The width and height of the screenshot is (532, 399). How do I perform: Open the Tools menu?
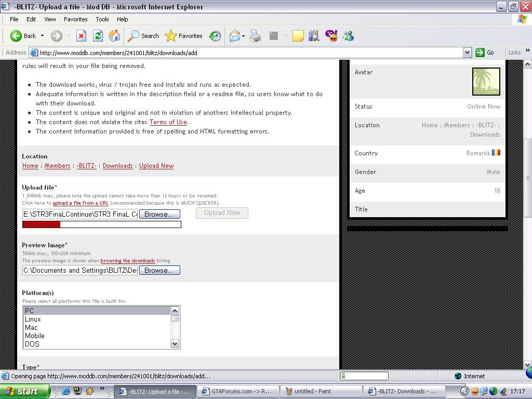tap(102, 19)
